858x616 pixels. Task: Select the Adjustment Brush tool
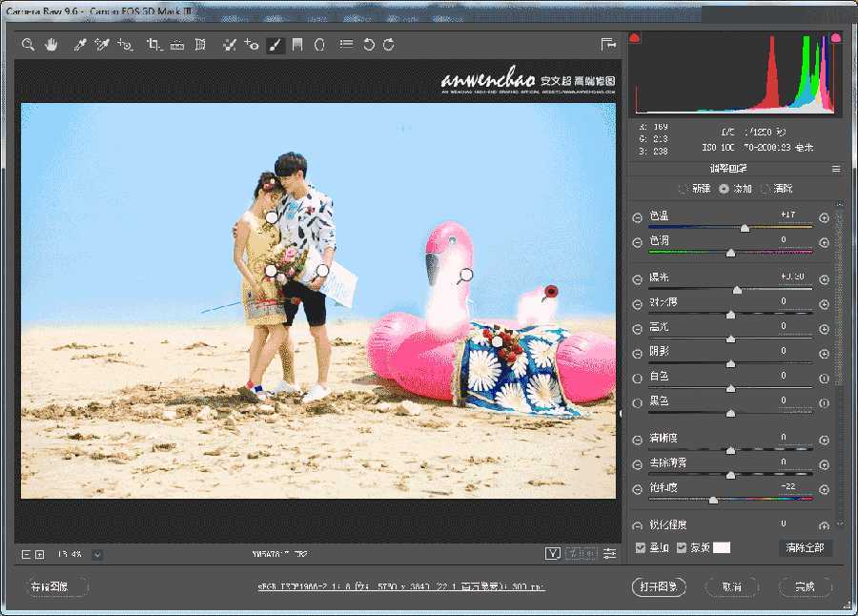[274, 44]
